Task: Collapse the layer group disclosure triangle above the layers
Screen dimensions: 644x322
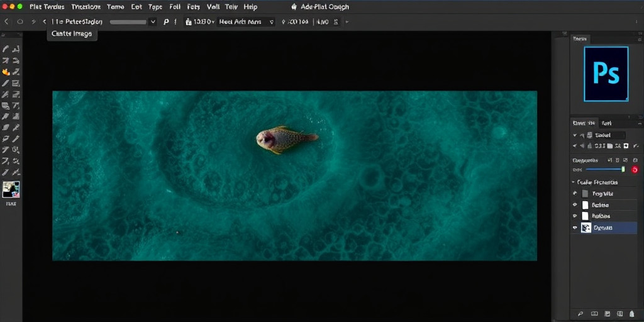Action: pyautogui.click(x=574, y=182)
